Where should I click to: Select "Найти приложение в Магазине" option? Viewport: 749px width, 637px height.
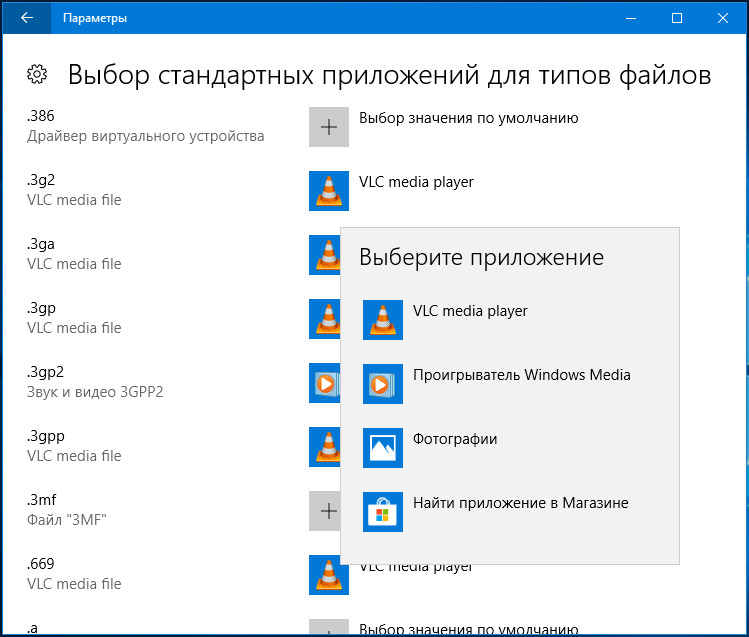(x=521, y=503)
